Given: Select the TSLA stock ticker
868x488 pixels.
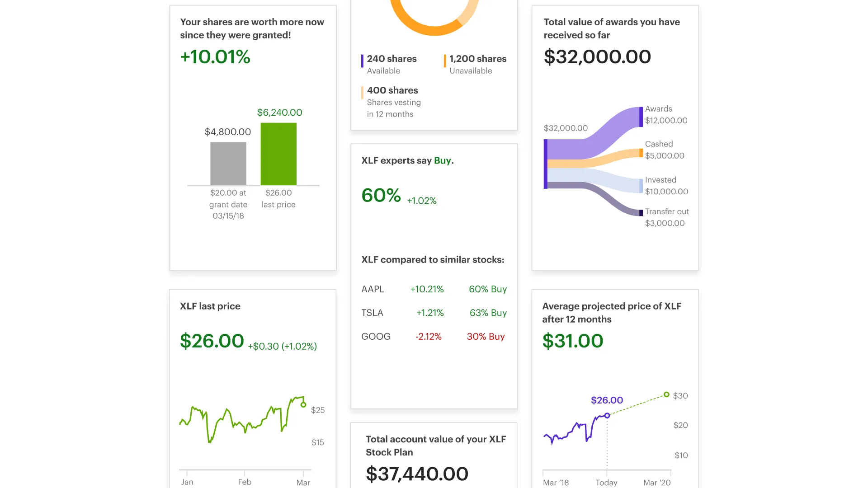Looking at the screenshot, I should click(372, 313).
